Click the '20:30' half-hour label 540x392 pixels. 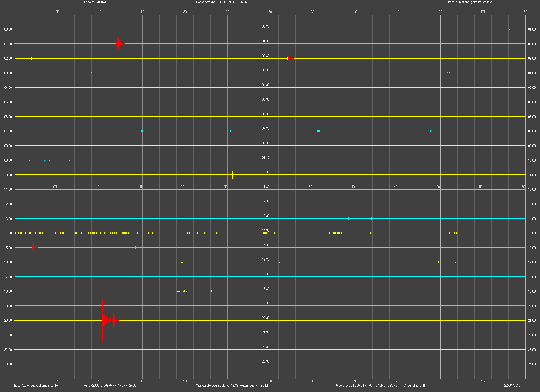[266, 318]
